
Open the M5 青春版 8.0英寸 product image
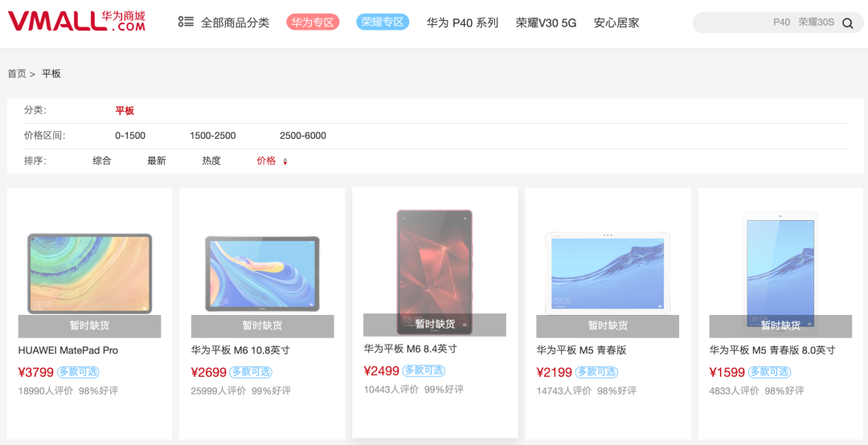[x=780, y=273]
